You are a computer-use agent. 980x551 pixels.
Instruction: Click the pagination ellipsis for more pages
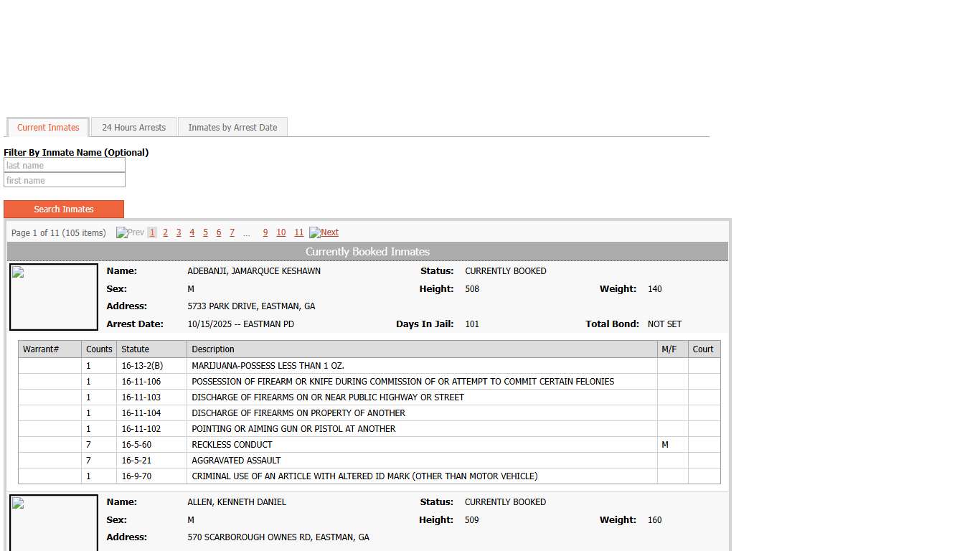point(247,233)
